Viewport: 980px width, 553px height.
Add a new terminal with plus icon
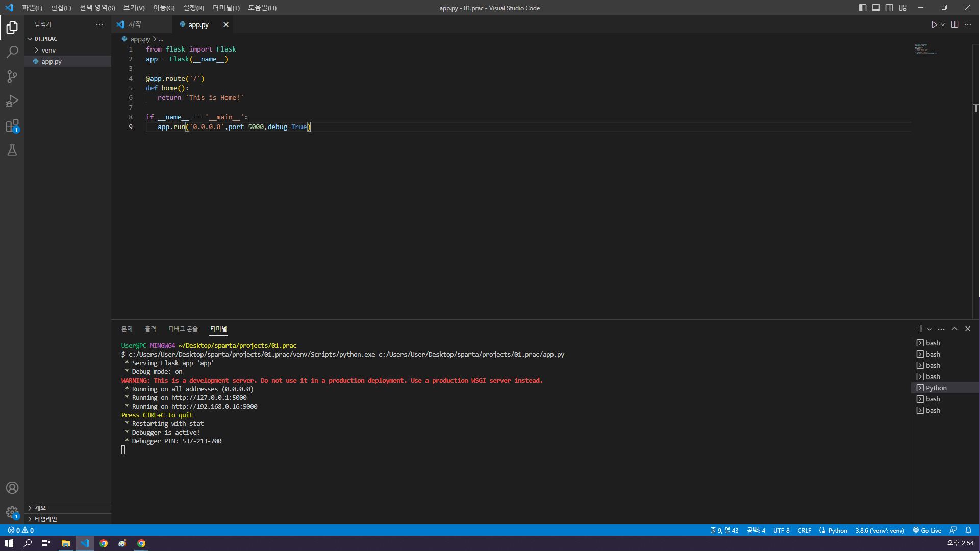pyautogui.click(x=921, y=329)
